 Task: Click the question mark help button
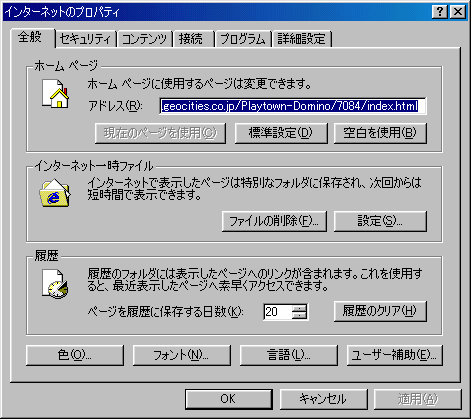[439, 12]
